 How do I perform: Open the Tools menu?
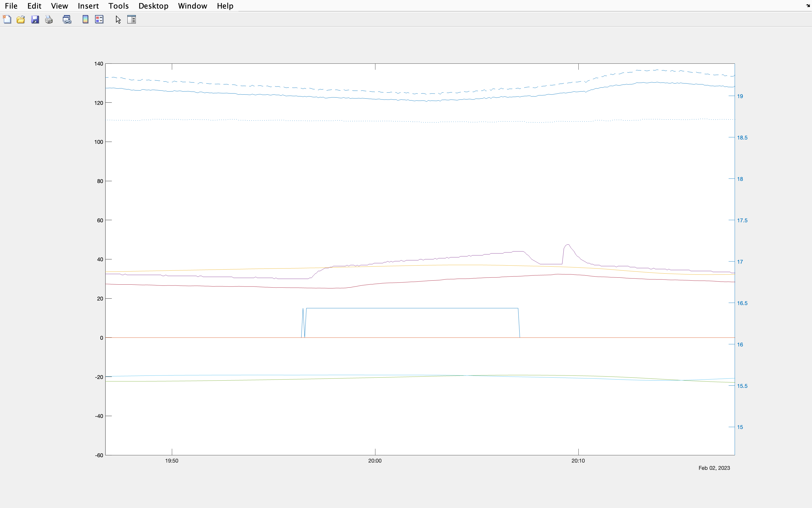(x=118, y=6)
